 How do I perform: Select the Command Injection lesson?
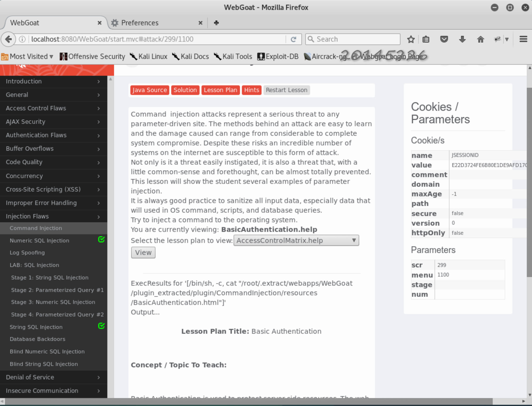(x=53, y=228)
